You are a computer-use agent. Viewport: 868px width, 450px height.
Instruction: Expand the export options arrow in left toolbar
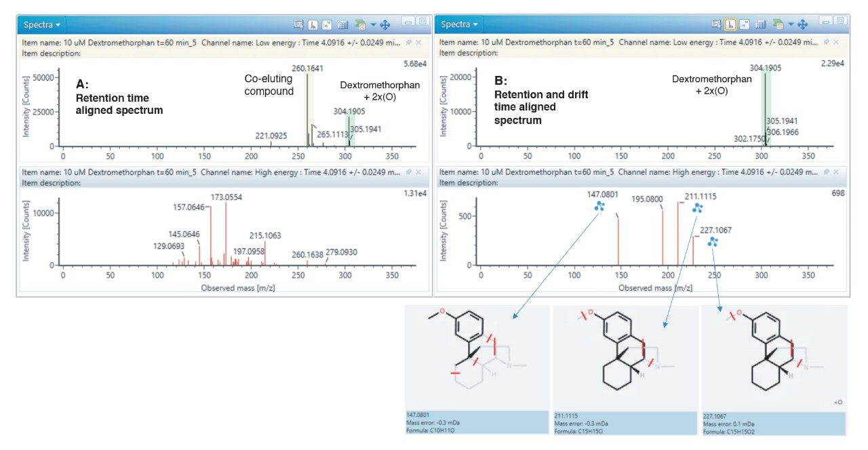pos(373,24)
